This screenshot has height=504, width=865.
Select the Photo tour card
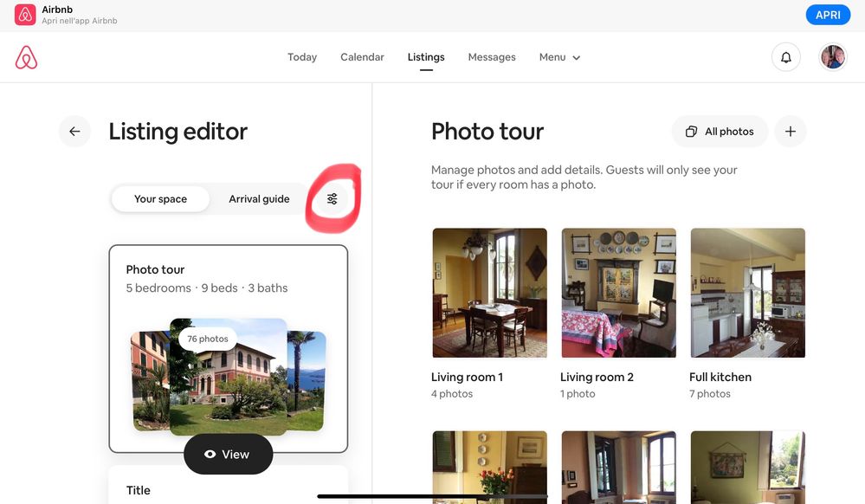(x=229, y=349)
